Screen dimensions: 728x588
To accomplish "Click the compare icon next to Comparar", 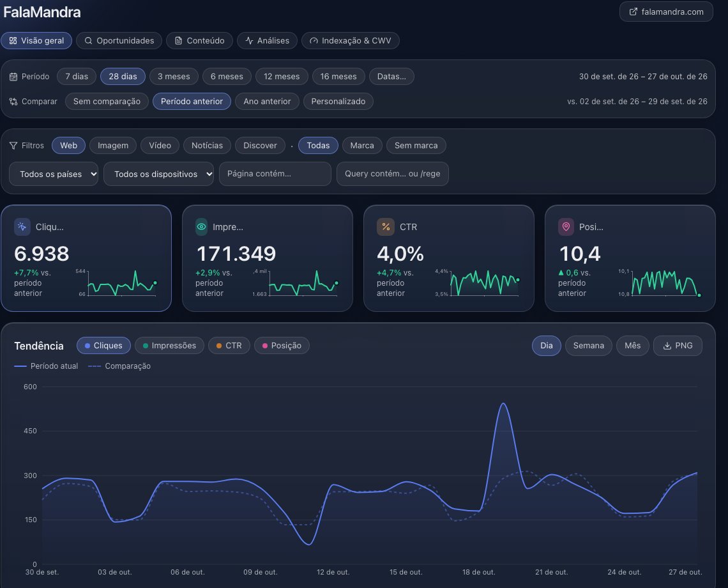I will tap(13, 102).
